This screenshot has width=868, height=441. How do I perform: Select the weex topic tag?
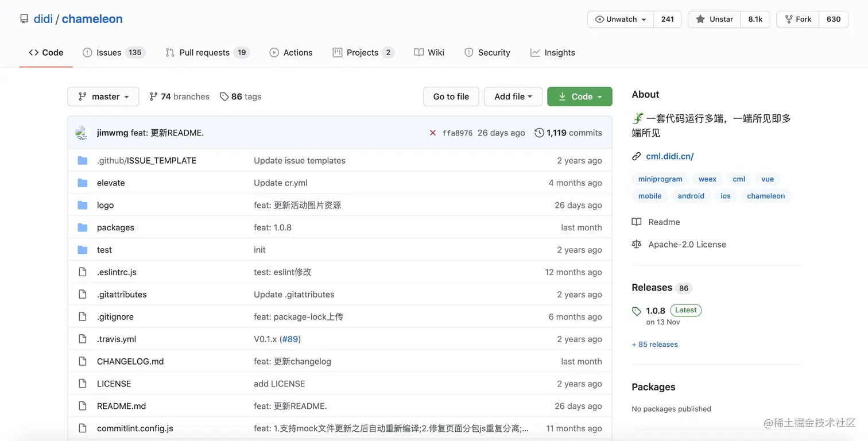[707, 179]
